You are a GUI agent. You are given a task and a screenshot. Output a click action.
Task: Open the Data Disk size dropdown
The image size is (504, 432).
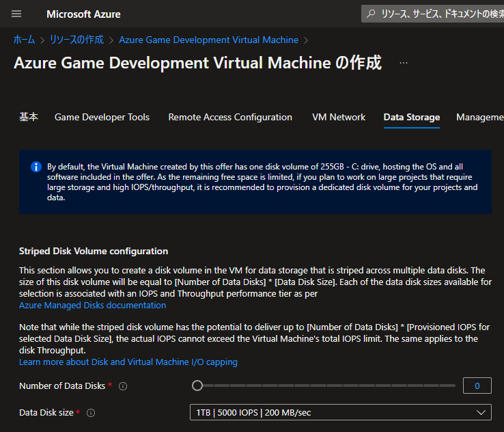pos(341,412)
